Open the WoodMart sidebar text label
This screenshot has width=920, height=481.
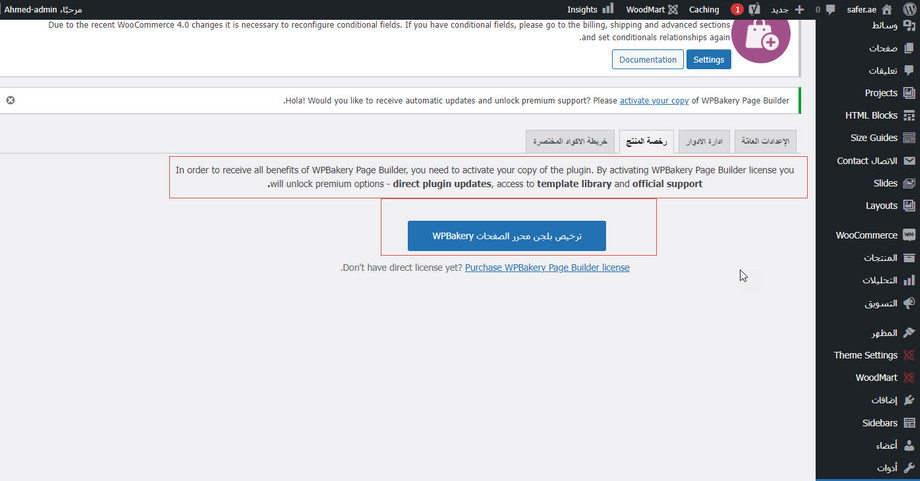[x=876, y=378]
